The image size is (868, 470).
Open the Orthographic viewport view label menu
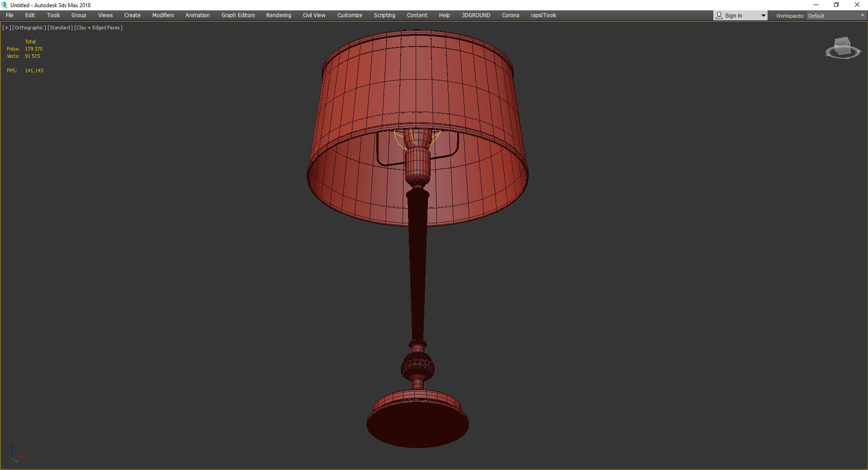click(x=29, y=28)
